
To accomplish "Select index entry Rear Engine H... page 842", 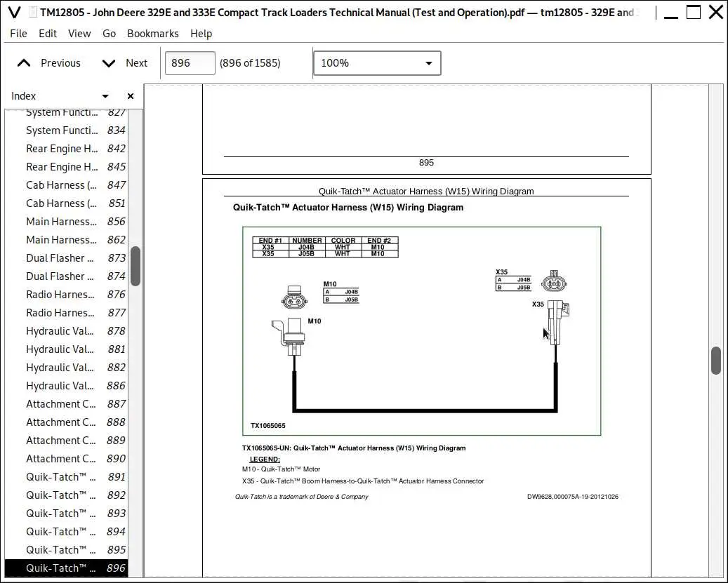I will point(66,149).
